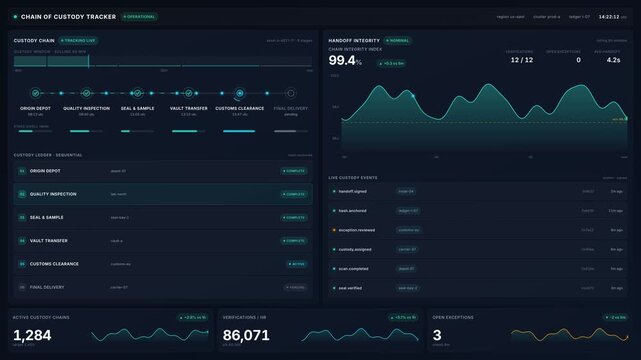Click the COMPLETE badge on Origin Depot row
The width and height of the screenshot is (641, 360).
tap(294, 171)
